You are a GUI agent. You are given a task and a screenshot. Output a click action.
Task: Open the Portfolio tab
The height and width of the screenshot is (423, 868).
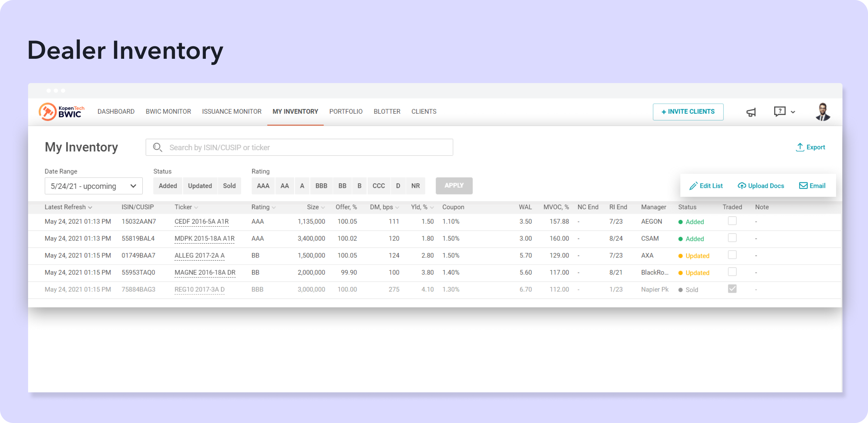tap(346, 112)
